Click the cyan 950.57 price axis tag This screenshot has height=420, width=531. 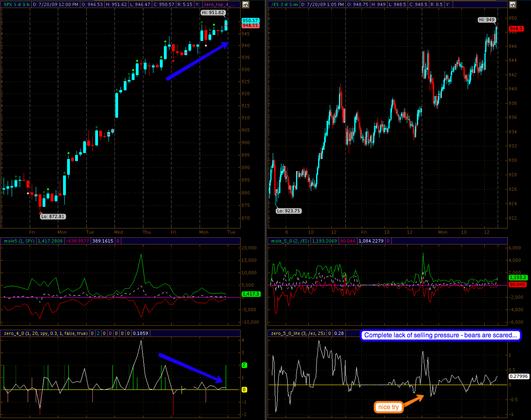coord(250,20)
